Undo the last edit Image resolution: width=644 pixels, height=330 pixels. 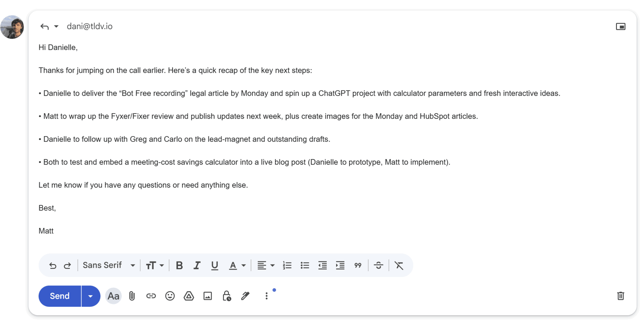[x=53, y=265]
